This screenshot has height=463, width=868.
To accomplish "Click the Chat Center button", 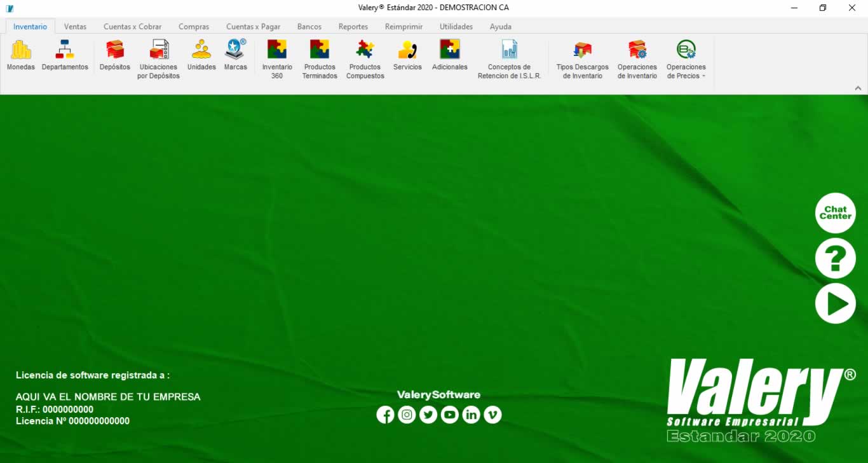I will [835, 213].
